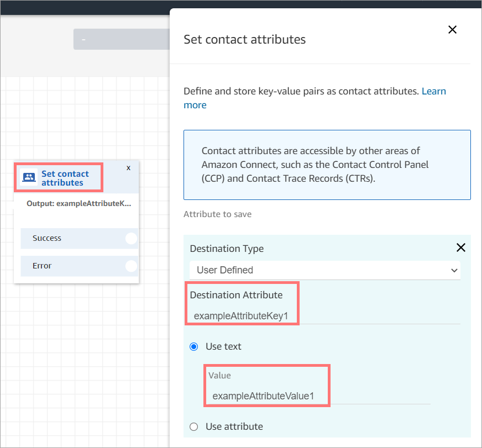Dismiss the properties panel using the X icon
This screenshot has width=482, height=448.
(x=452, y=29)
